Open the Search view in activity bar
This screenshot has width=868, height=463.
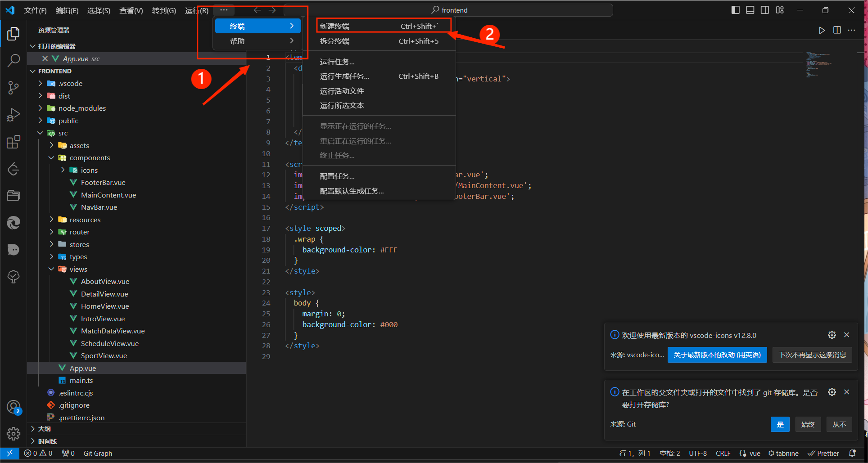coord(14,60)
